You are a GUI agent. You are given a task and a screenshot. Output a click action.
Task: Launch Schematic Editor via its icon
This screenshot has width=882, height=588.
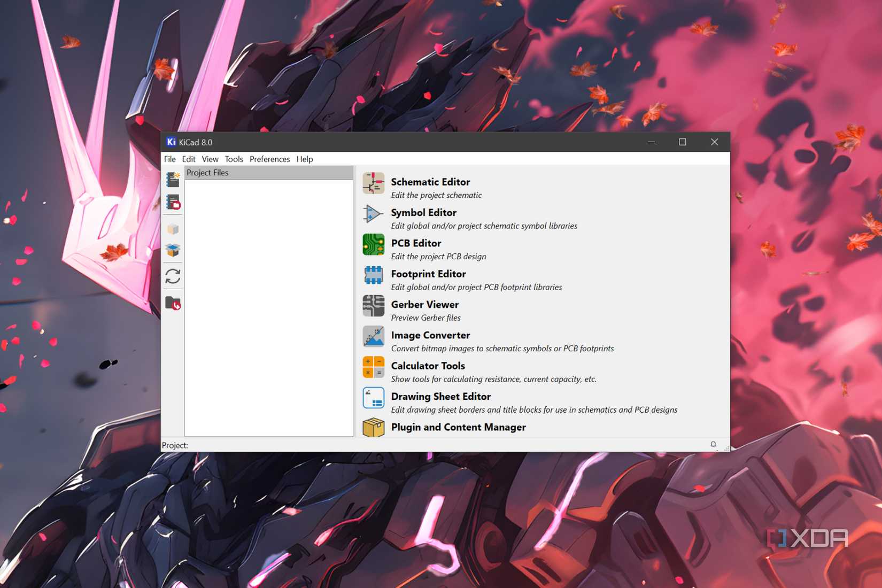(373, 183)
